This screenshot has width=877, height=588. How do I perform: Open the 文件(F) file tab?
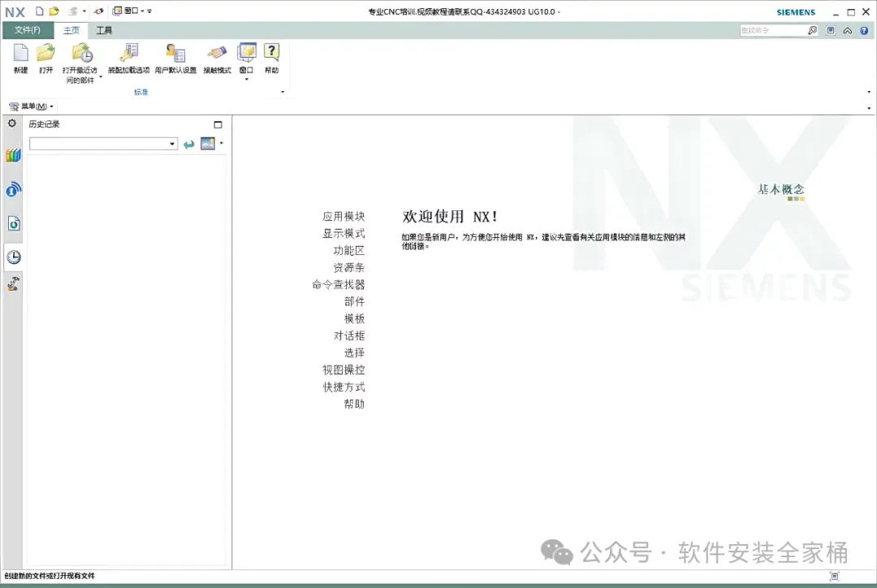(28, 30)
